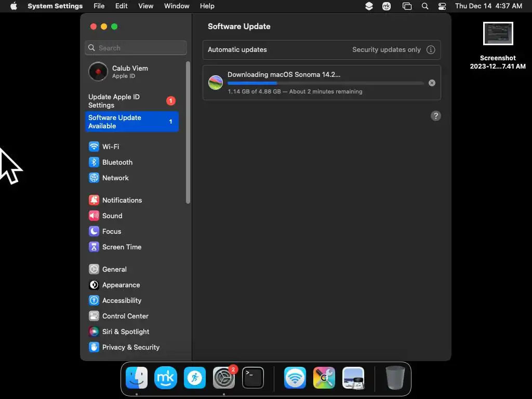Open Accessibility settings
This screenshot has height=399, width=532.
pyautogui.click(x=131, y=301)
